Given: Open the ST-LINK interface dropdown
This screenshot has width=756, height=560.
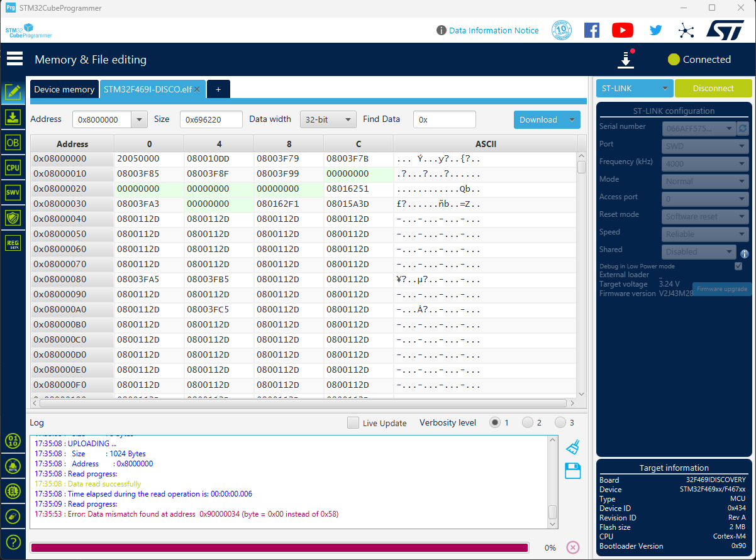Looking at the screenshot, I should [x=634, y=89].
